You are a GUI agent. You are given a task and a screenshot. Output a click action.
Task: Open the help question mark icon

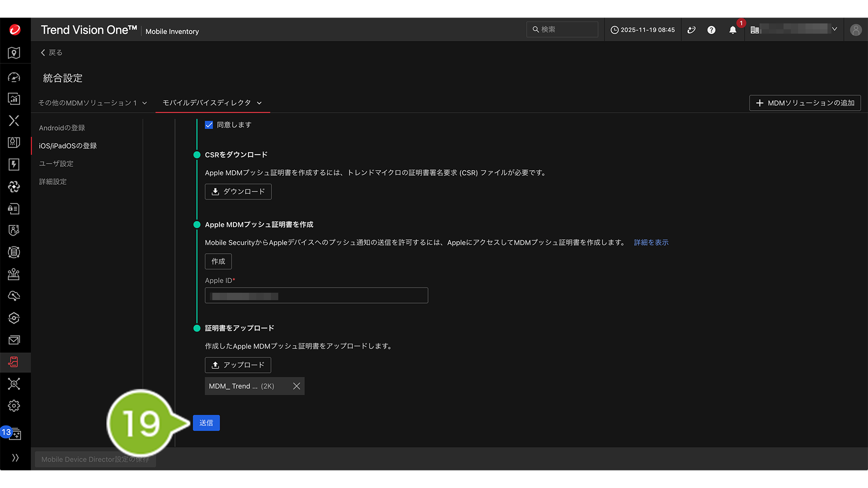point(711,30)
